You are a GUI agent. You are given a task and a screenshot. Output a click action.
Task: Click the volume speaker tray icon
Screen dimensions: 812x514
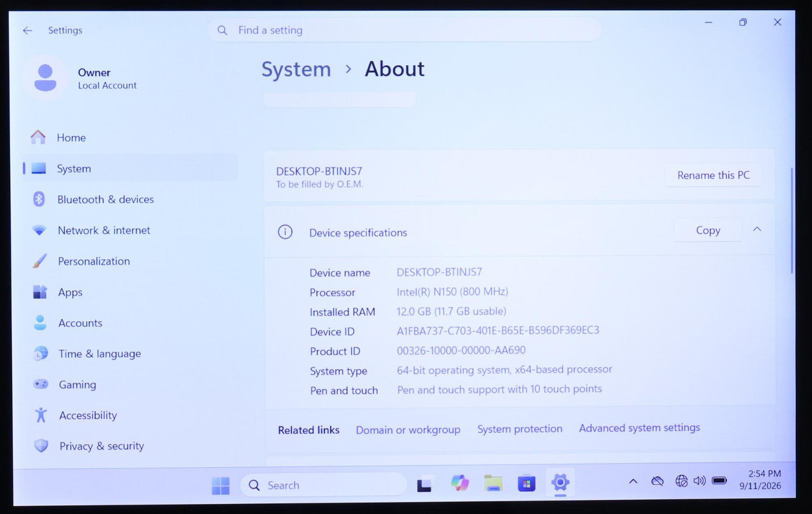click(x=699, y=480)
